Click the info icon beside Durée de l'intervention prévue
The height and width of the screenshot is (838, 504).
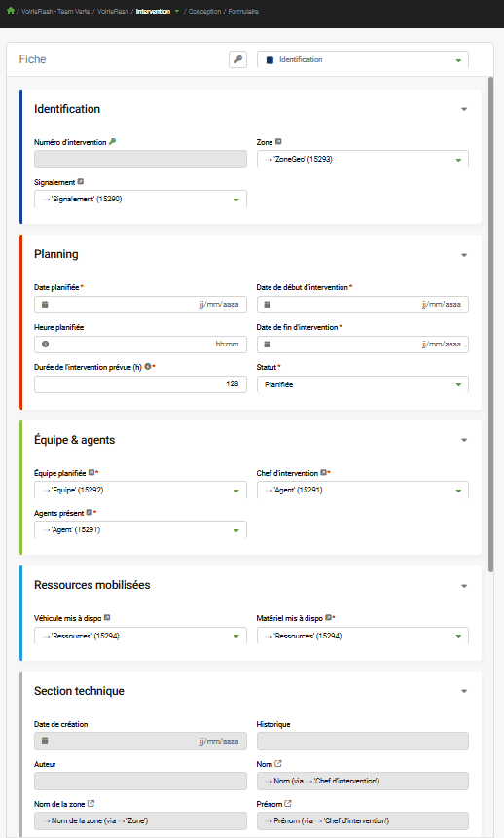click(148, 367)
